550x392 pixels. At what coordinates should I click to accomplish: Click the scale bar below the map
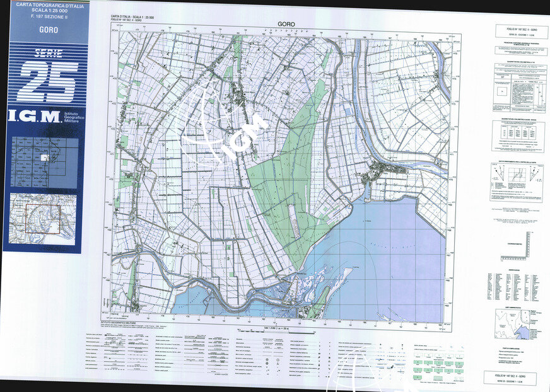278,329
